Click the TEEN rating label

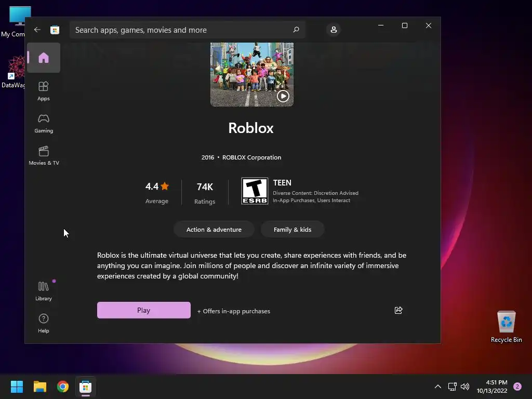coord(282,183)
